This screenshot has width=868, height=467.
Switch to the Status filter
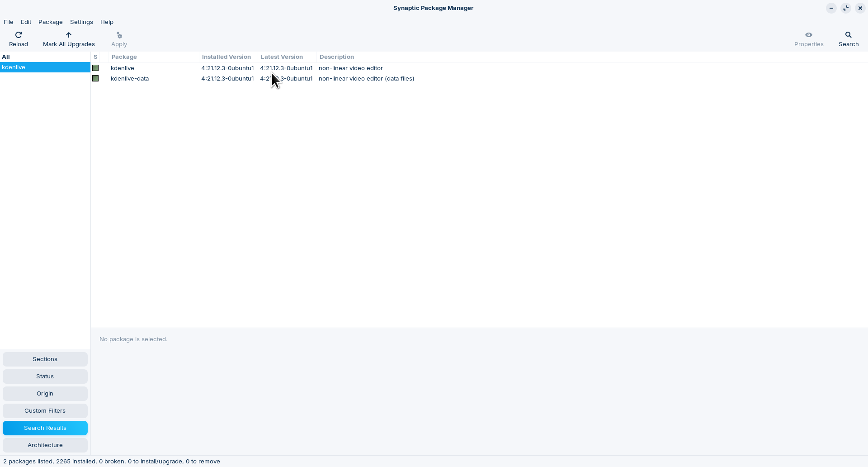(x=45, y=376)
